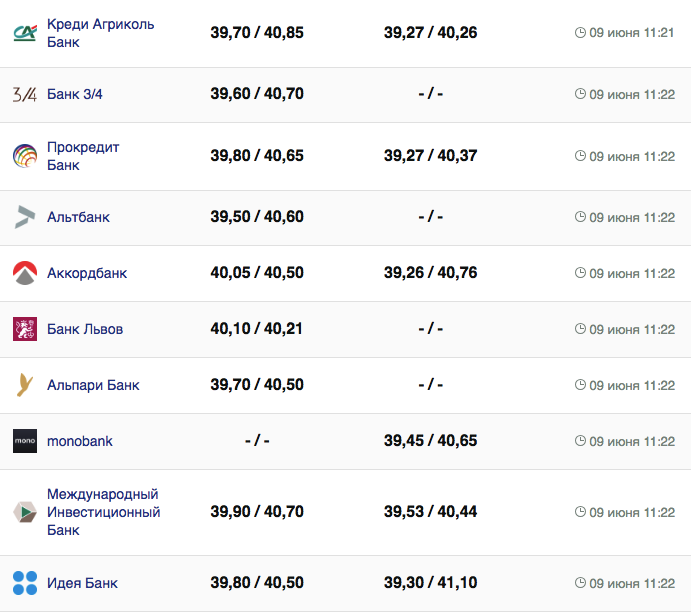Viewport: 695px width, 615px height.
Task: Click the Аккордбанк red logo icon
Action: pyautogui.click(x=25, y=273)
